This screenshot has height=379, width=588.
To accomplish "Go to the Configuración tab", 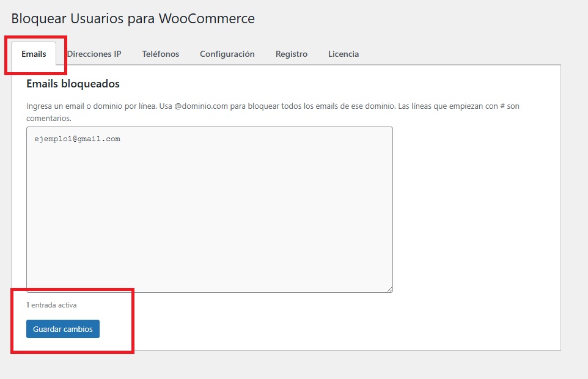I will click(227, 54).
